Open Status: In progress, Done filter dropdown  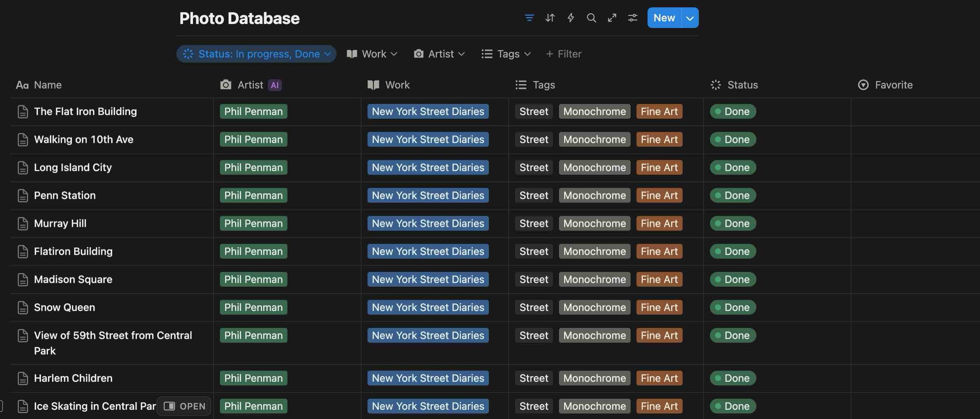click(x=256, y=54)
